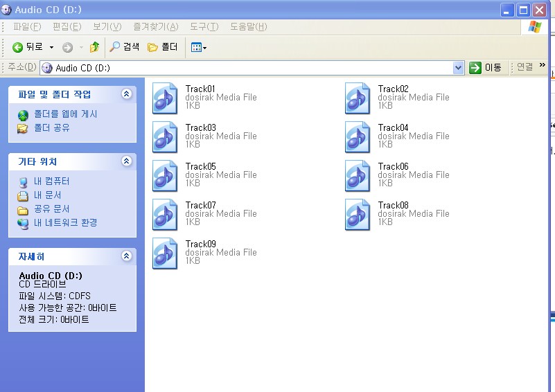
Task: Go up one folder level
Action: point(94,47)
